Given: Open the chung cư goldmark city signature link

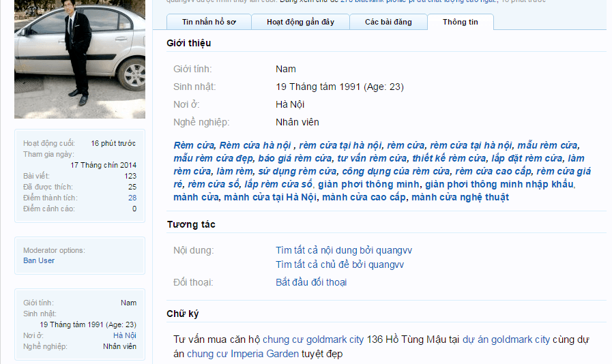Looking at the screenshot, I should point(313,339).
